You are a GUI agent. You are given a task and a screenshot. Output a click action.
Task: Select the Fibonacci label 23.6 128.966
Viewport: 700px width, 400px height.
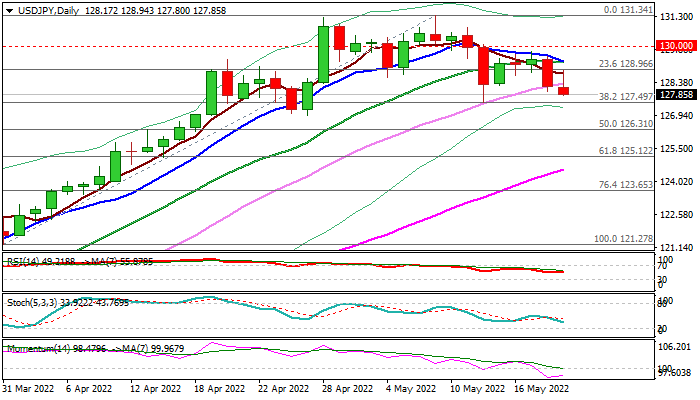click(x=626, y=64)
